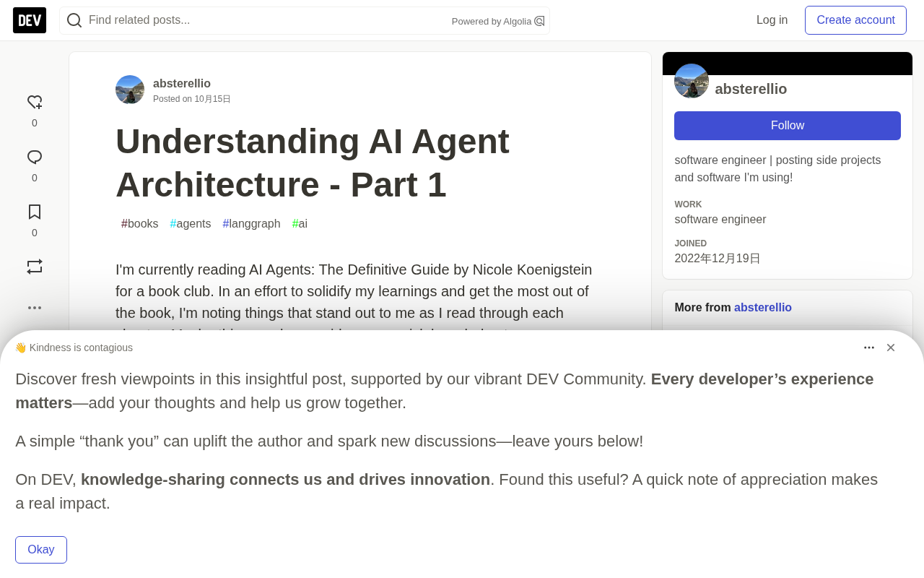Follow absterellio

[x=788, y=126]
